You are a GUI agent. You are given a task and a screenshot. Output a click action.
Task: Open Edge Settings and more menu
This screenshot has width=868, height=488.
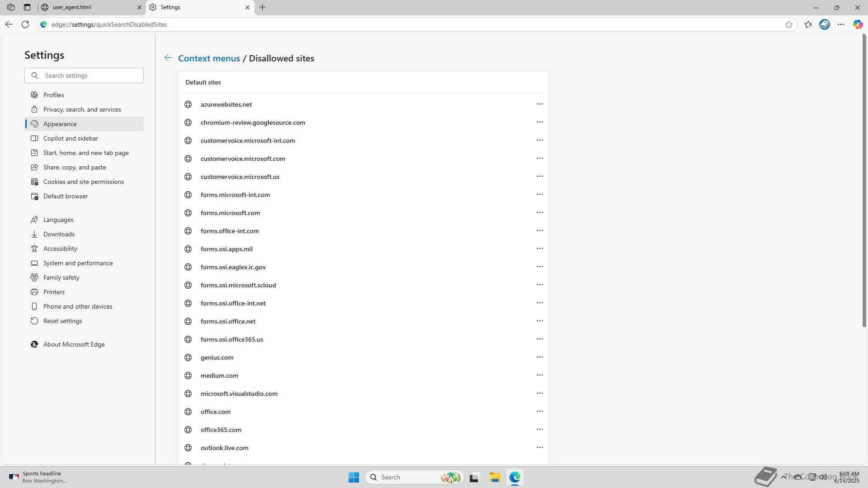tap(840, 24)
